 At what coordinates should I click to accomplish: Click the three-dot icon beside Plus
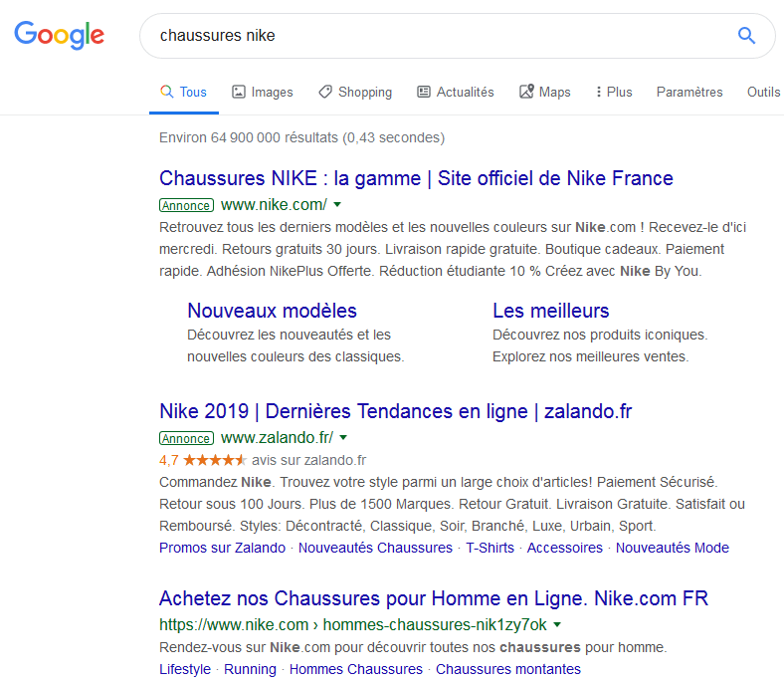pos(599,92)
